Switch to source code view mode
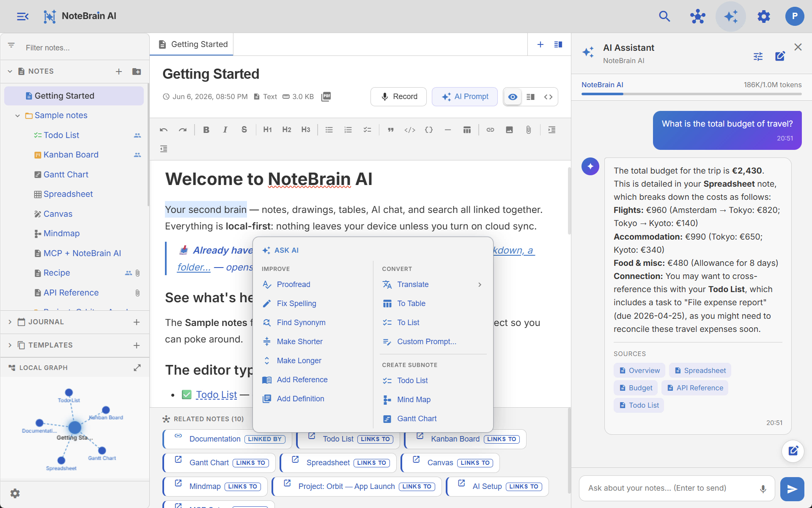 pyautogui.click(x=548, y=97)
